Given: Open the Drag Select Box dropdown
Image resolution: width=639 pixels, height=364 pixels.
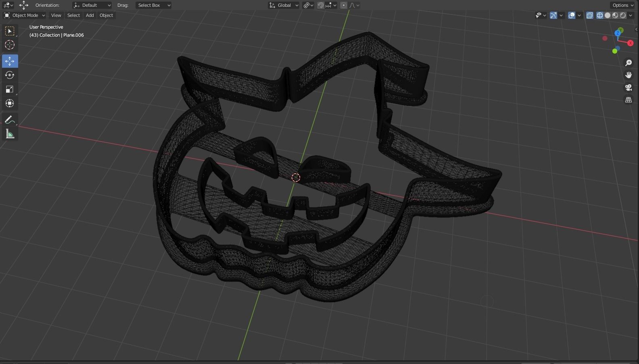Looking at the screenshot, I should click(x=153, y=5).
